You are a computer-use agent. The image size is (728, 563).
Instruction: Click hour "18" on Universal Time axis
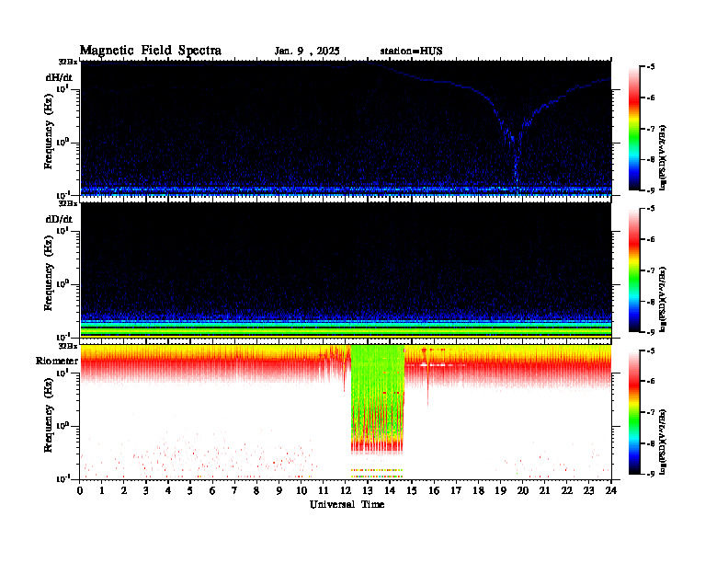pos(478,490)
